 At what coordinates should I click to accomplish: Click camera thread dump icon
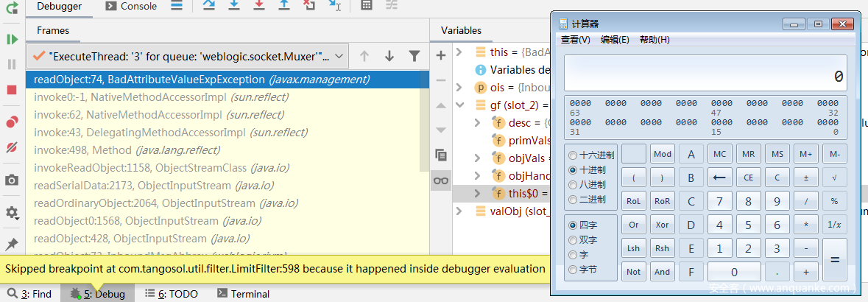click(x=12, y=180)
